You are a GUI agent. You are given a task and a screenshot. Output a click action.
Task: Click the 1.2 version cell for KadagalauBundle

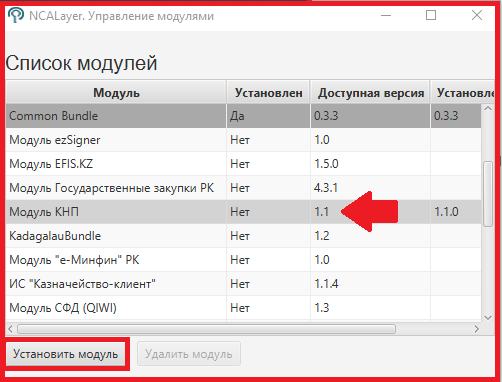pos(370,236)
